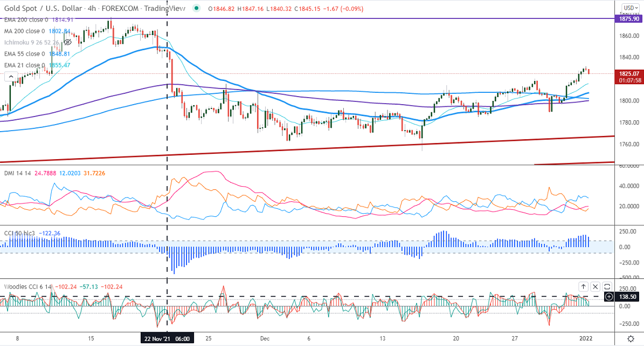The height and width of the screenshot is (348, 644).
Task: Select the Ichimoku 9 26 52 26 legend
Action: click(32, 43)
